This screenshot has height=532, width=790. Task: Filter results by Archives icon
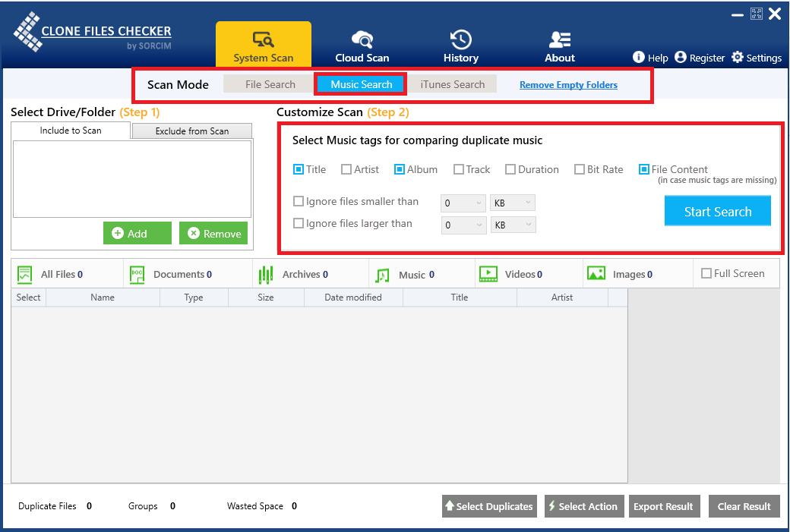click(x=266, y=274)
